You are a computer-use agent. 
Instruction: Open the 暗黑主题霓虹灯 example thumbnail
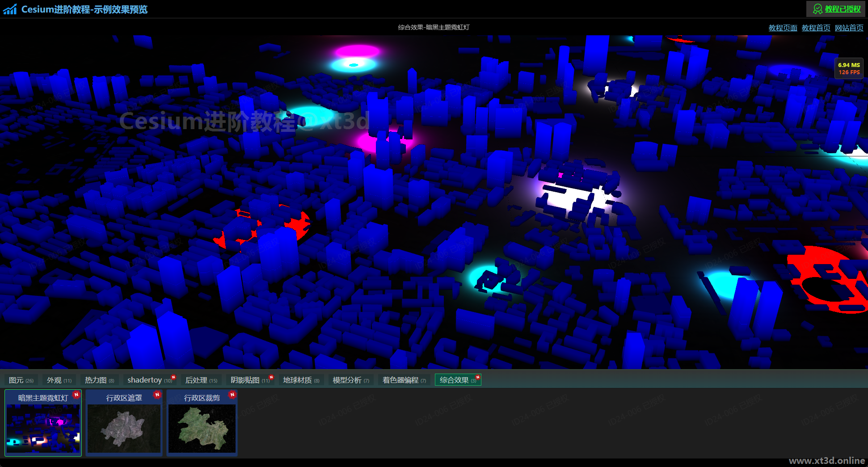click(x=43, y=423)
